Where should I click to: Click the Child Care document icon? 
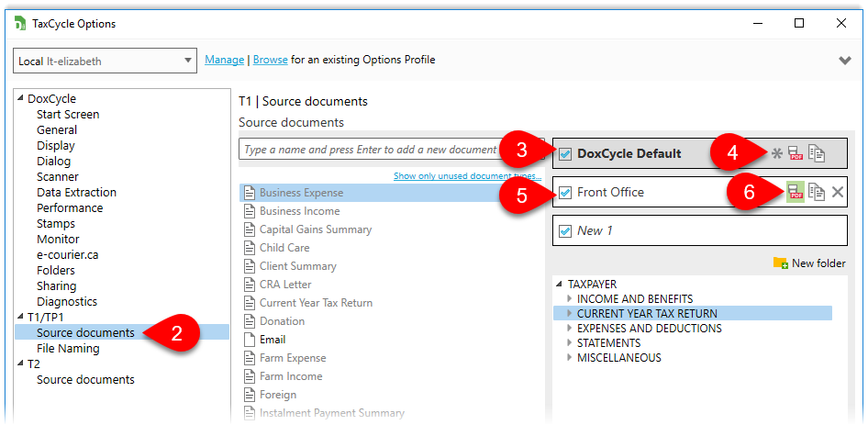[249, 248]
